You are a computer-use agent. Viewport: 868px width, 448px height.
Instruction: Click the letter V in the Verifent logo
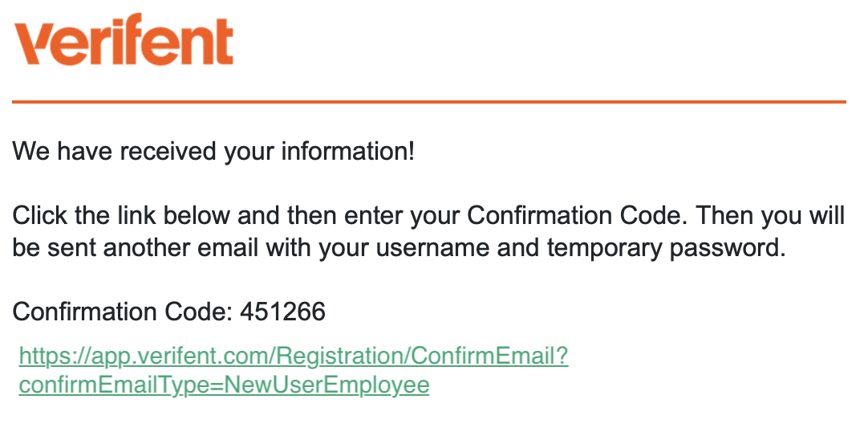coord(34,43)
